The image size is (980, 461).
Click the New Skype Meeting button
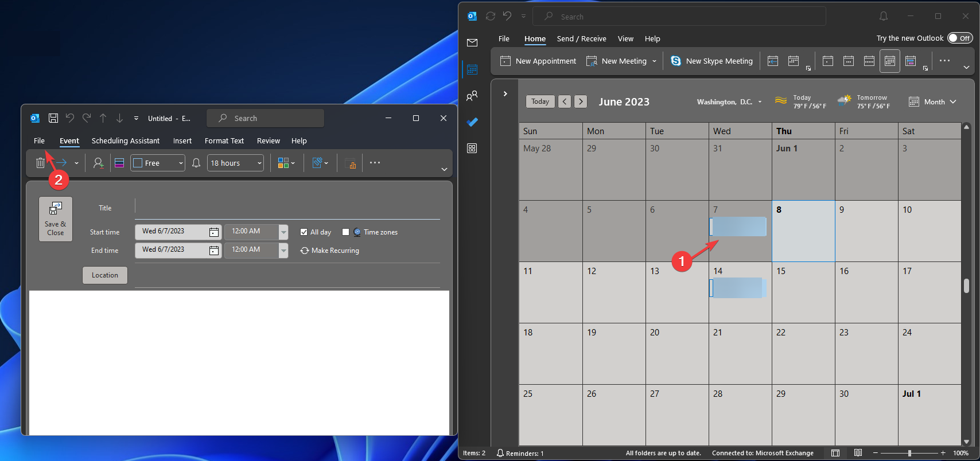(x=711, y=61)
